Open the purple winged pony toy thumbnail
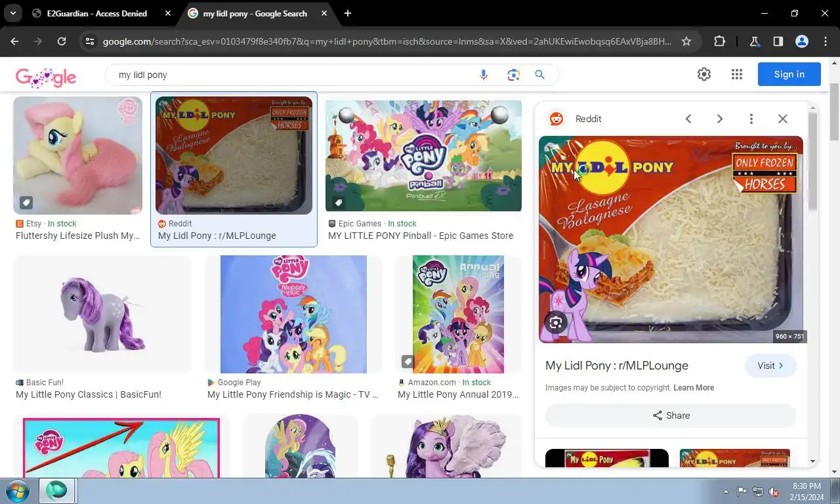 pyautogui.click(x=446, y=446)
